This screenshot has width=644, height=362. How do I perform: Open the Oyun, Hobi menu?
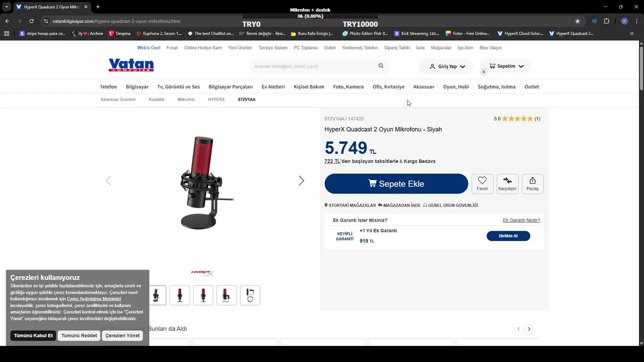tap(456, 86)
